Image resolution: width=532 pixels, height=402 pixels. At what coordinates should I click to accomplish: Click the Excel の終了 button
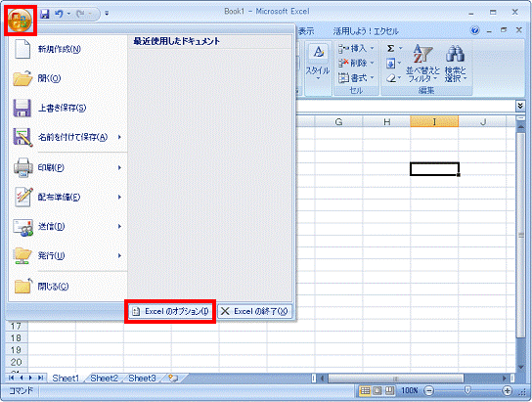(x=254, y=311)
